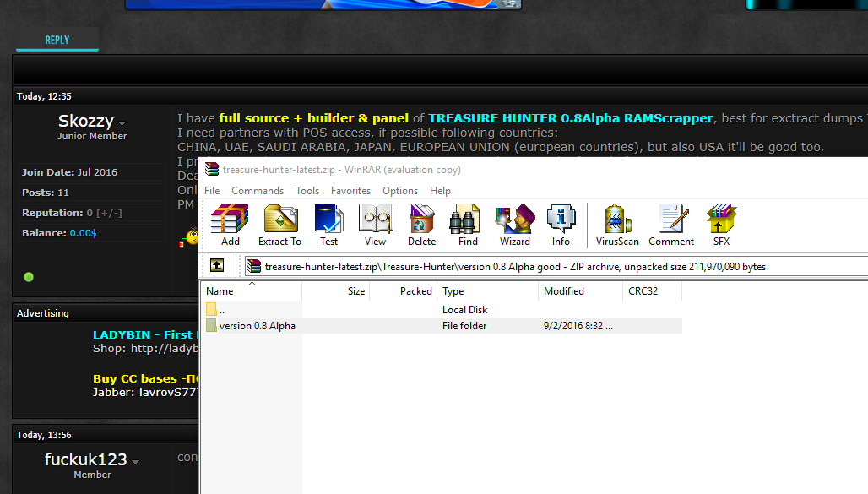Click the 'Today, 12:35' post timestamp
This screenshot has width=868, height=494.
(44, 96)
